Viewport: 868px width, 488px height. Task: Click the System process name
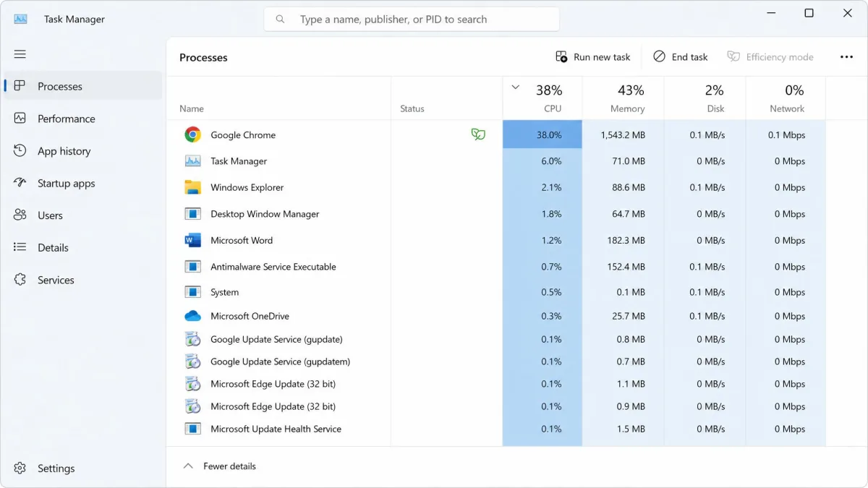224,293
